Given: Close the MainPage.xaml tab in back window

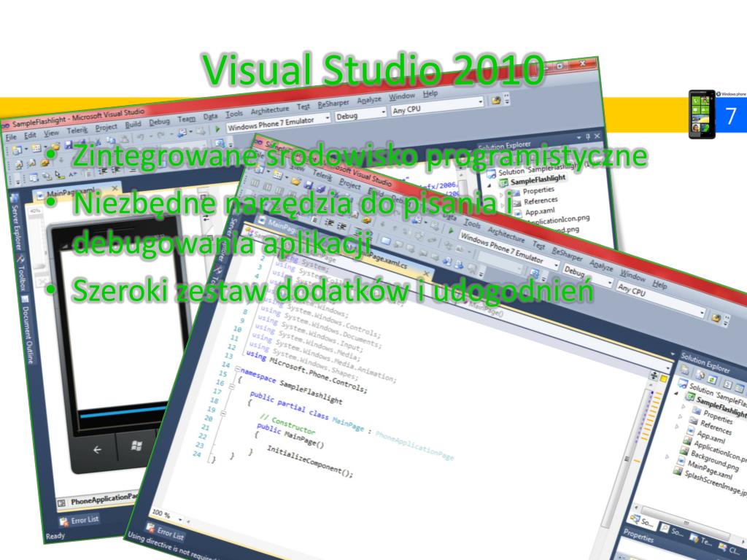Looking at the screenshot, I should [115, 188].
